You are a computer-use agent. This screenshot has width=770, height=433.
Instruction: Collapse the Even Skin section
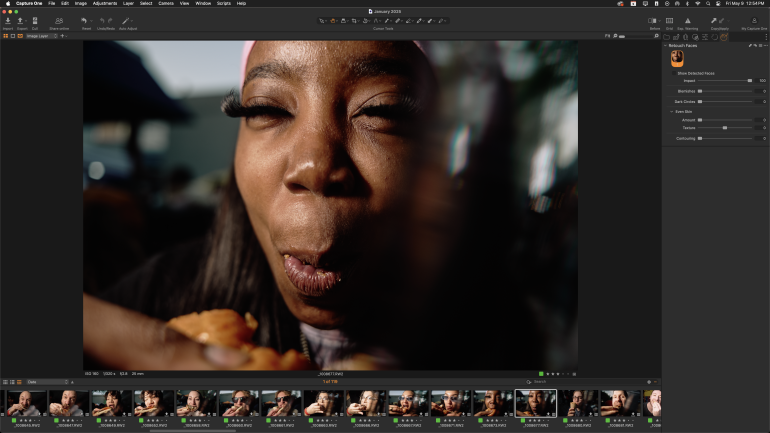coord(672,112)
